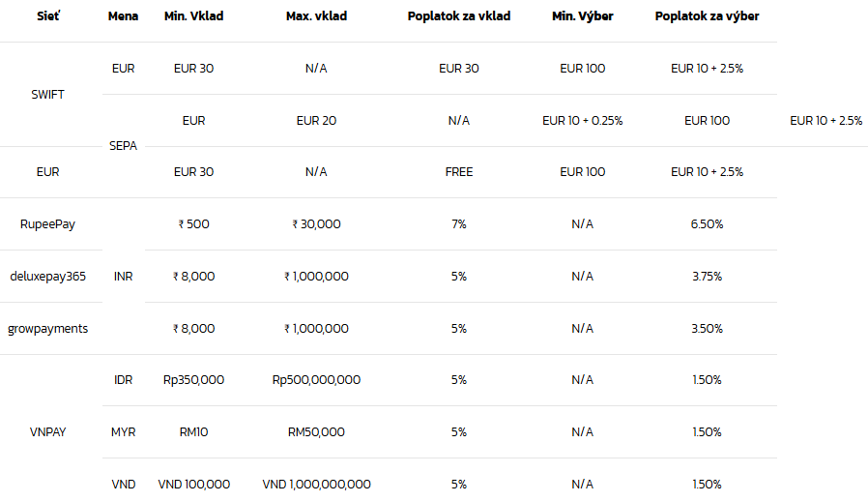Screen dimensions: 868x502
Task: Click the Min. Vklad column header
Action: click(x=193, y=16)
